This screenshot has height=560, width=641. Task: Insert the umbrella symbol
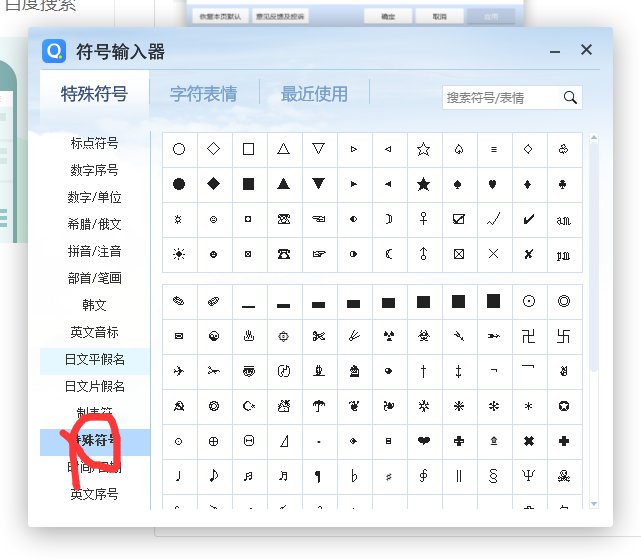point(318,406)
